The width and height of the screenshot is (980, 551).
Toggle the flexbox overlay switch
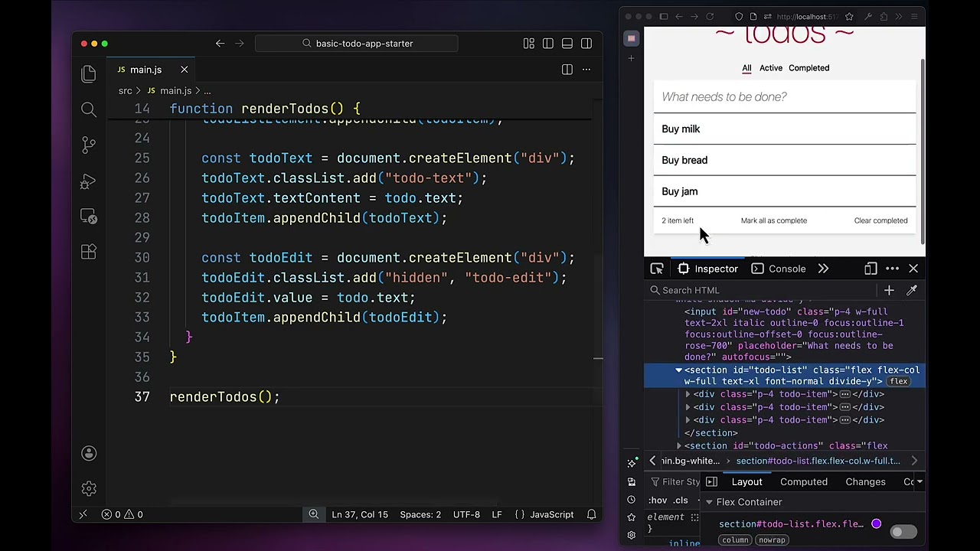tap(903, 532)
